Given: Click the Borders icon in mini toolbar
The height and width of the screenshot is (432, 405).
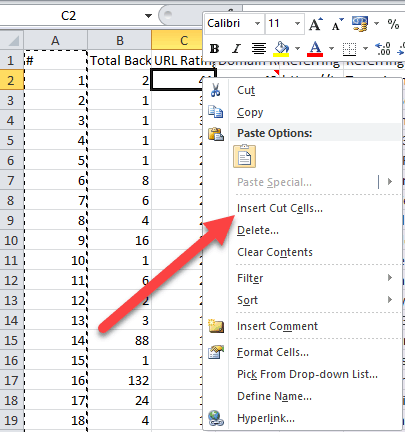Looking at the screenshot, I should tap(349, 49).
